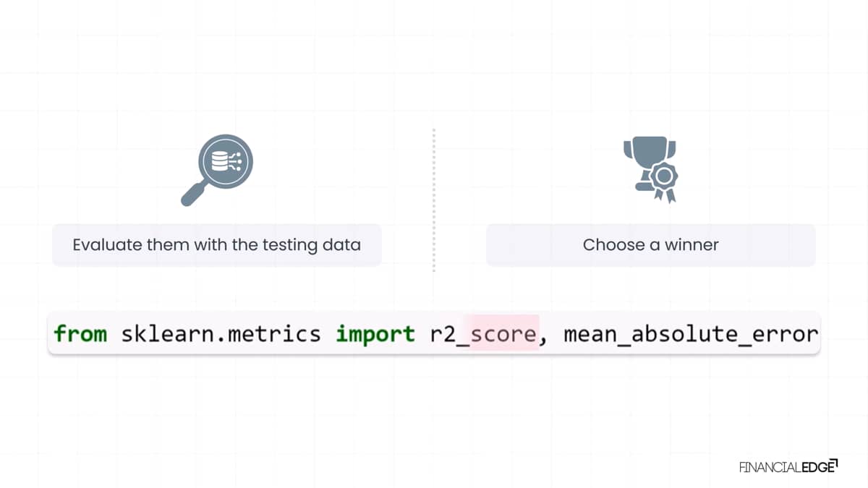
Task: Click the magnifying glass handle
Action: coord(195,192)
